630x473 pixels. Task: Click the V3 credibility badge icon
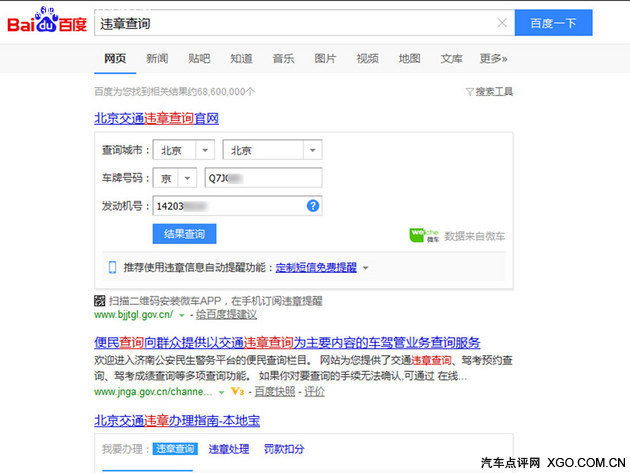(236, 392)
